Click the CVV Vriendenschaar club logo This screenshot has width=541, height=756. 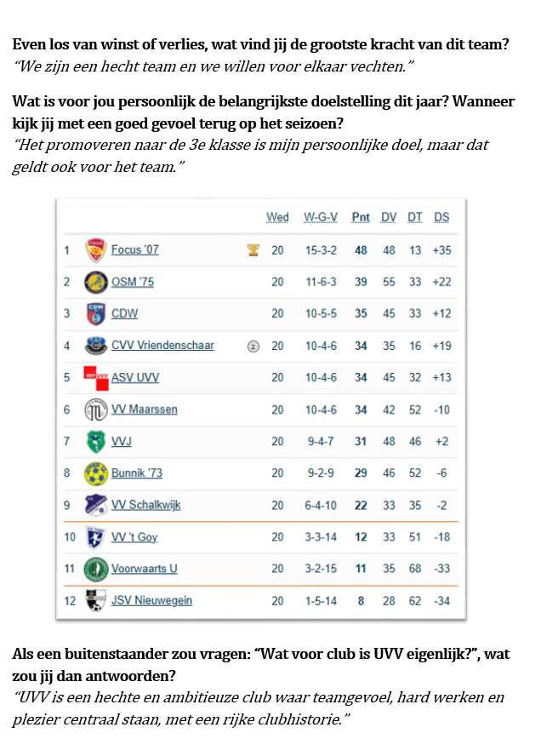click(x=96, y=346)
